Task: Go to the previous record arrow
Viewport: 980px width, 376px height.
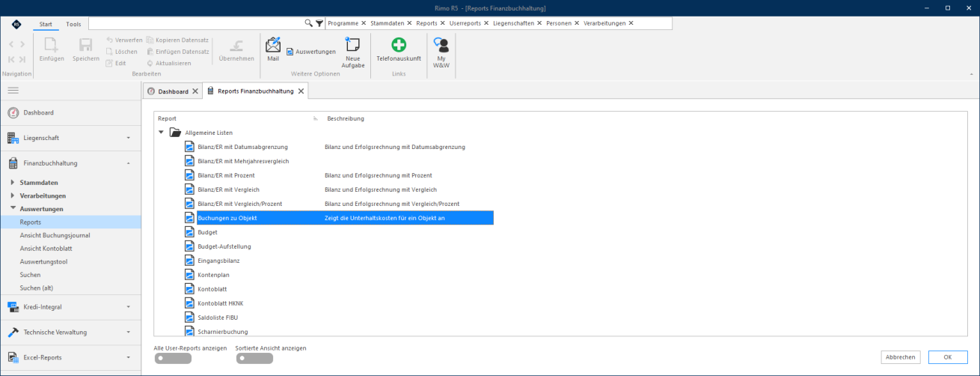Action: [11, 44]
